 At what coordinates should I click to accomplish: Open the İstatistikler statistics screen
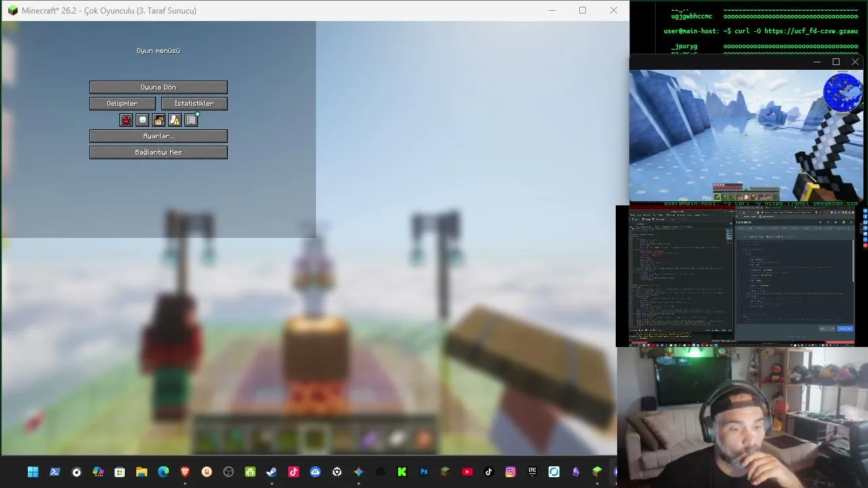point(194,104)
